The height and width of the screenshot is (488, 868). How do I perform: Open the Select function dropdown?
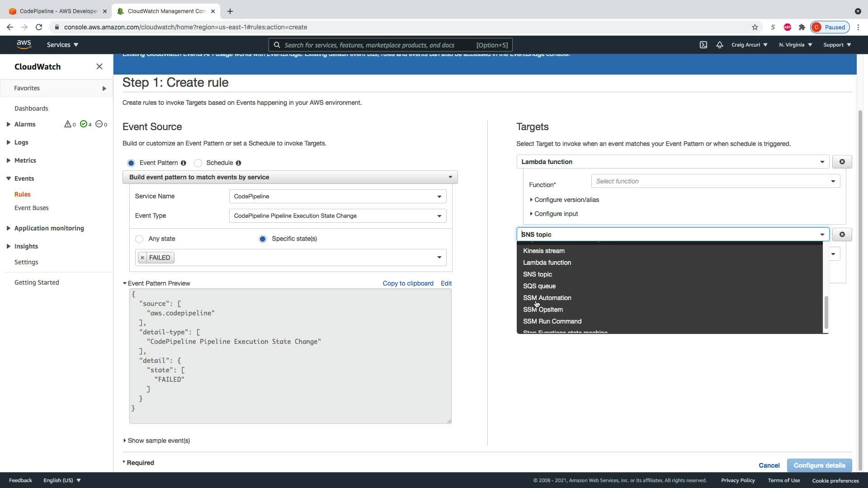click(x=715, y=181)
